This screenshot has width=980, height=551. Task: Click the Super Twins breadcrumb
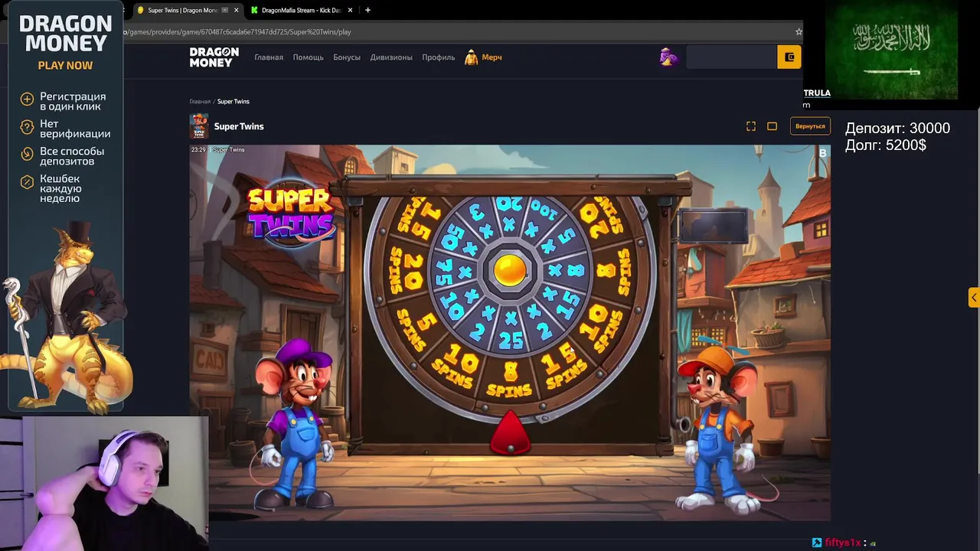234,101
